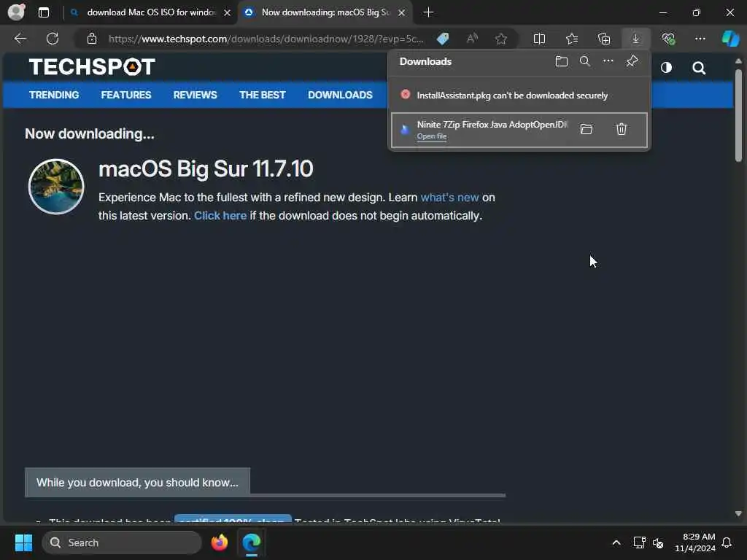
Task: Click the red error icon for InstallAssistant.pkg
Action: [406, 94]
